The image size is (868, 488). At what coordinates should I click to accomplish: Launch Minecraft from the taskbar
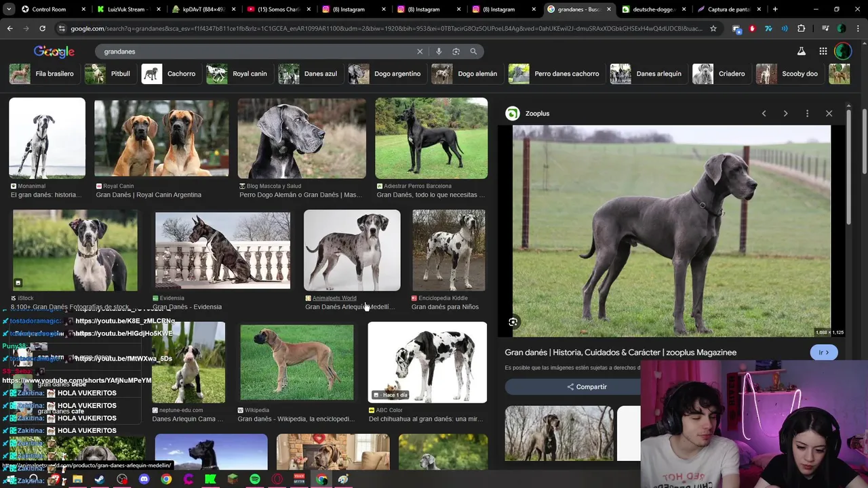click(x=233, y=479)
